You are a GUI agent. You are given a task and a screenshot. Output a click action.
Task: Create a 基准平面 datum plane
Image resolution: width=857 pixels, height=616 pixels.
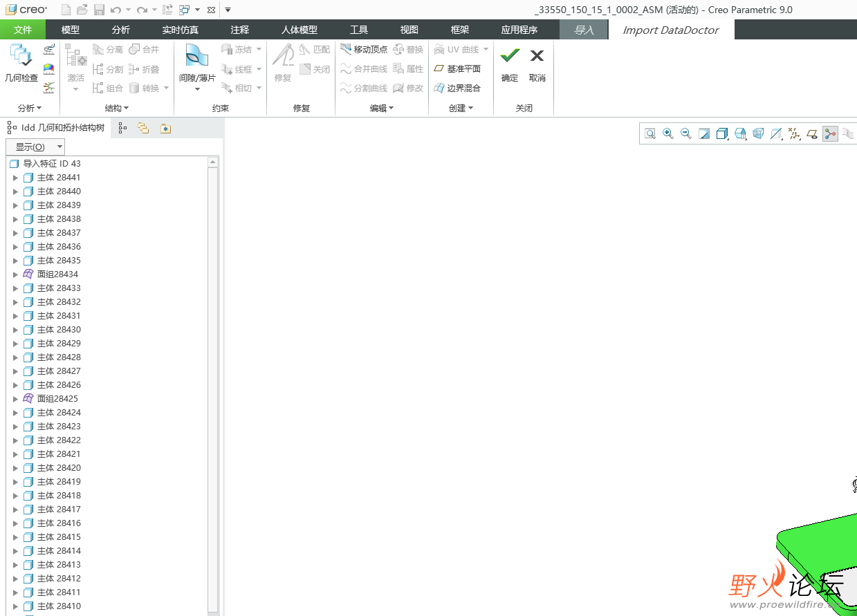(457, 69)
